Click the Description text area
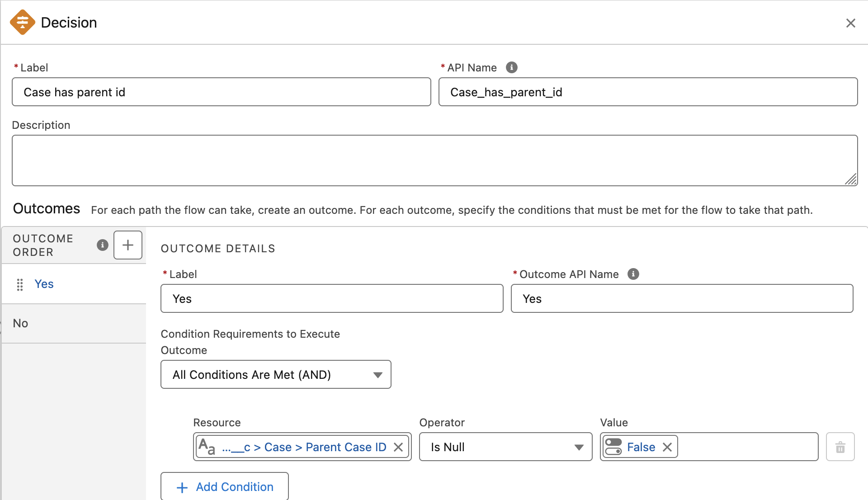This screenshot has height=500, width=868. [434, 160]
